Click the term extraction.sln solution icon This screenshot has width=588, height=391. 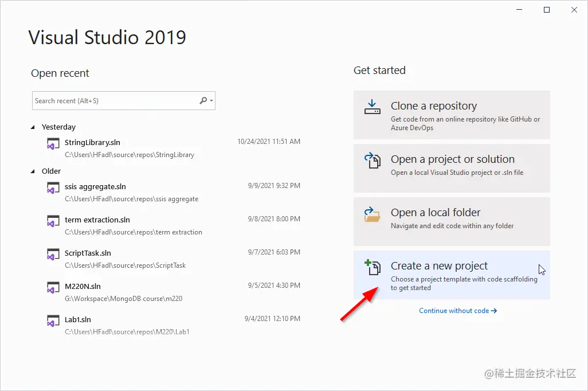click(x=53, y=221)
